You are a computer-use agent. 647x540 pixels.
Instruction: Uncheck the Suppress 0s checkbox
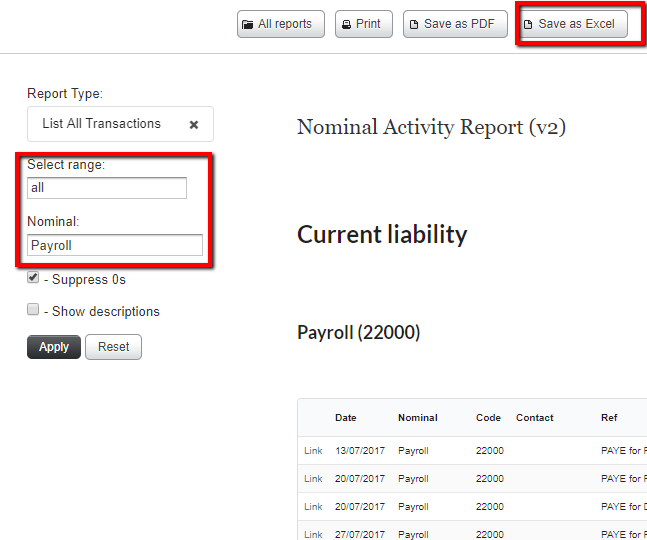(34, 278)
